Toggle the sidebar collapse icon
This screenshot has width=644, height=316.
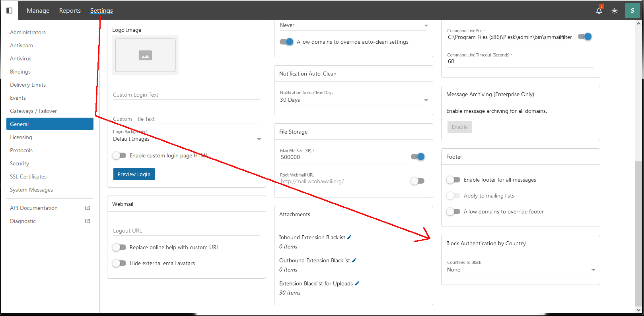(x=10, y=10)
